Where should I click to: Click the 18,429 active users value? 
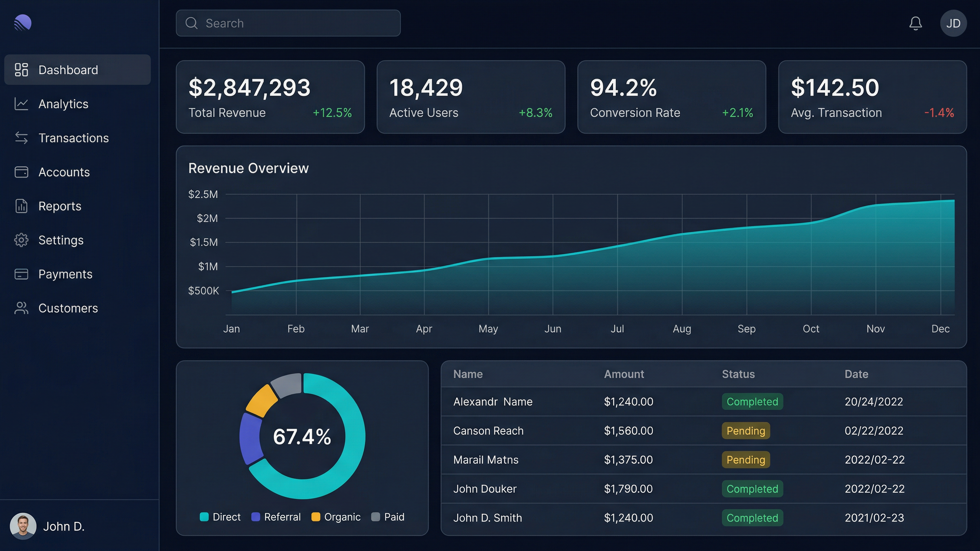426,87
